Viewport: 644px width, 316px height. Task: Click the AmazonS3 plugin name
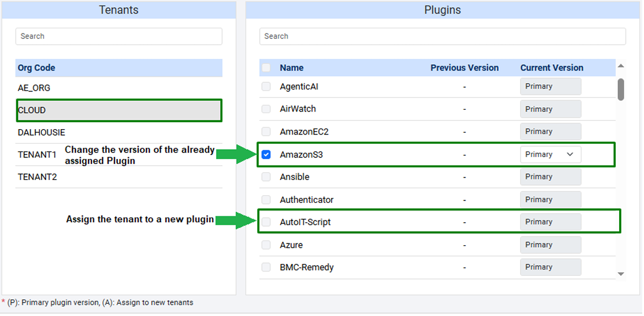(302, 154)
